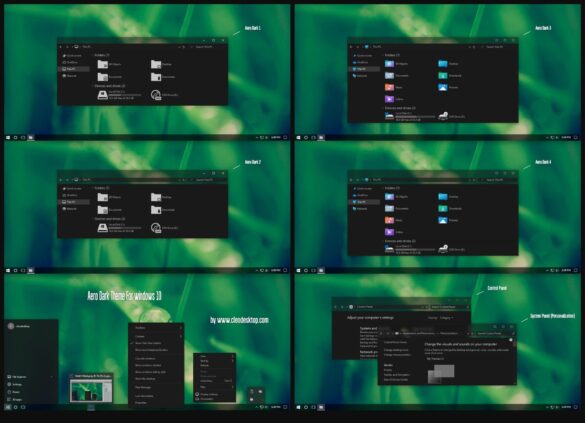Viewport: 585px width, 423px height.
Task: Show hidden tray icons on bottom-left taskbar
Action: tap(256, 407)
